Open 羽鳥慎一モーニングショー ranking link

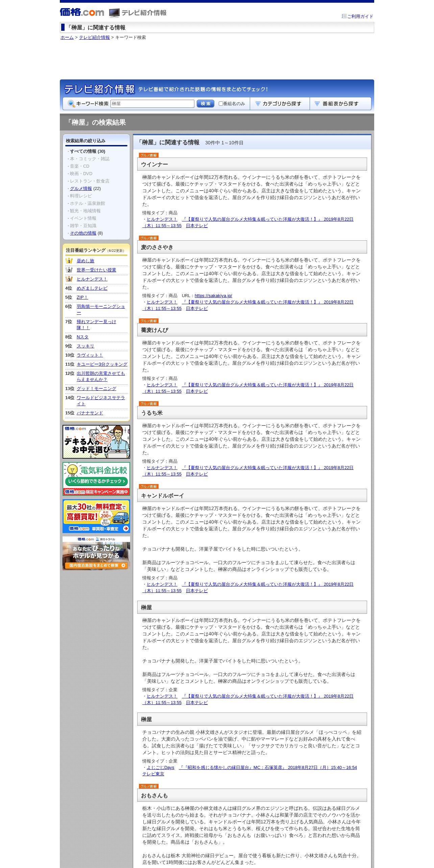[x=101, y=310]
